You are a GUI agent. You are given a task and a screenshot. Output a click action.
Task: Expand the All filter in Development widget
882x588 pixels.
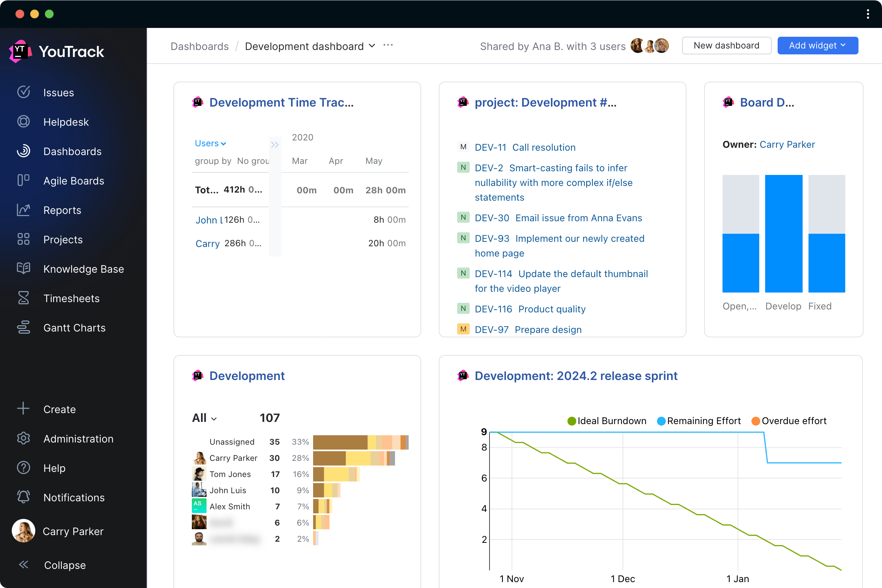point(204,417)
